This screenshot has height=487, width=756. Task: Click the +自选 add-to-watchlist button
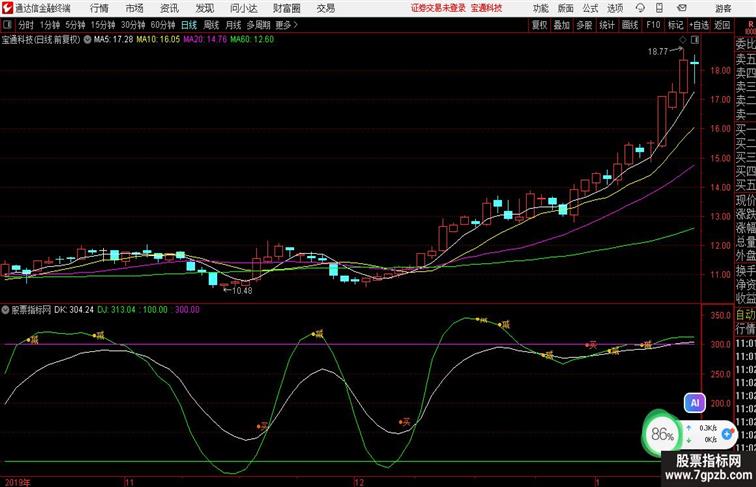(699, 25)
